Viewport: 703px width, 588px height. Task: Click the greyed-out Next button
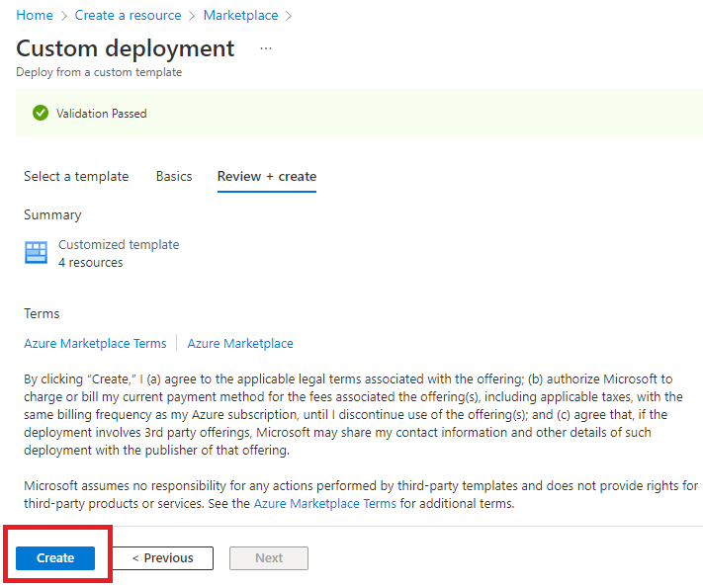coord(269,558)
